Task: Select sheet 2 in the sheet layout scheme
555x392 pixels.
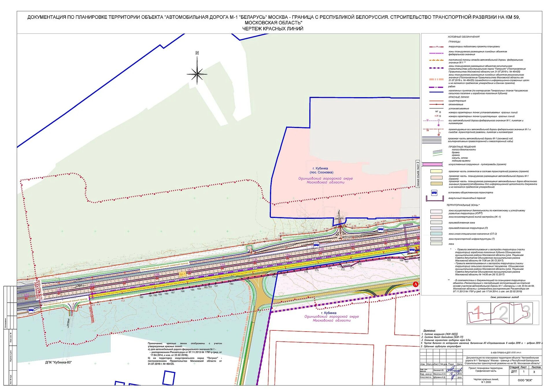Action: [503, 313]
